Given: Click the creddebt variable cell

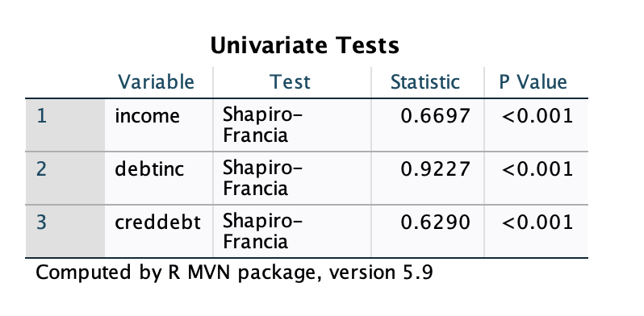Looking at the screenshot, I should (x=159, y=231).
